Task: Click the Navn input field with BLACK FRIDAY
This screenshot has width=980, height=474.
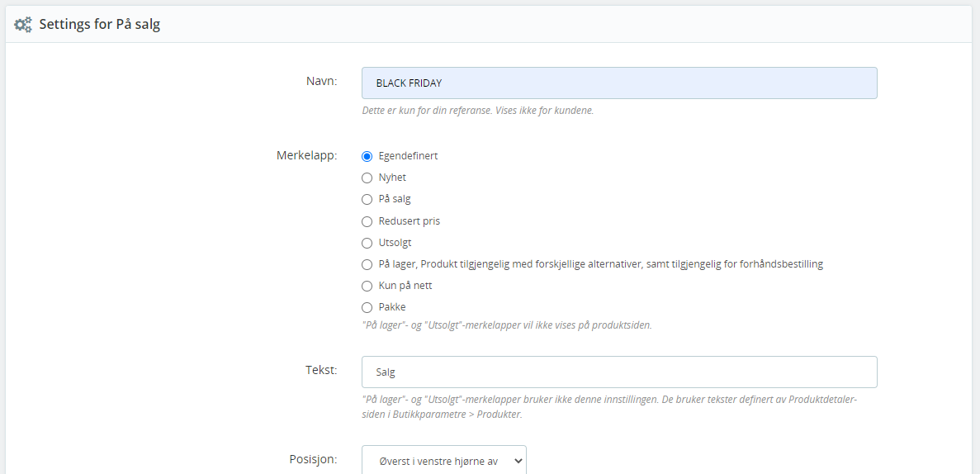Action: [x=619, y=83]
